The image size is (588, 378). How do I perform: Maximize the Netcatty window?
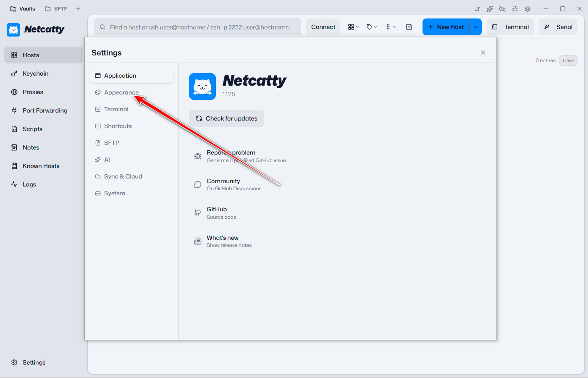click(x=563, y=9)
